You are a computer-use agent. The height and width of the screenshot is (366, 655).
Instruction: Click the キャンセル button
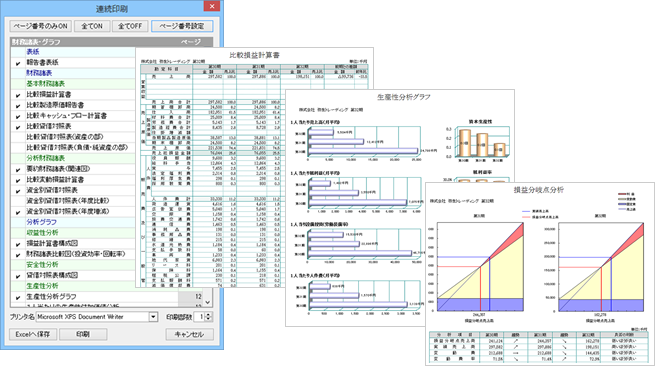pyautogui.click(x=189, y=334)
